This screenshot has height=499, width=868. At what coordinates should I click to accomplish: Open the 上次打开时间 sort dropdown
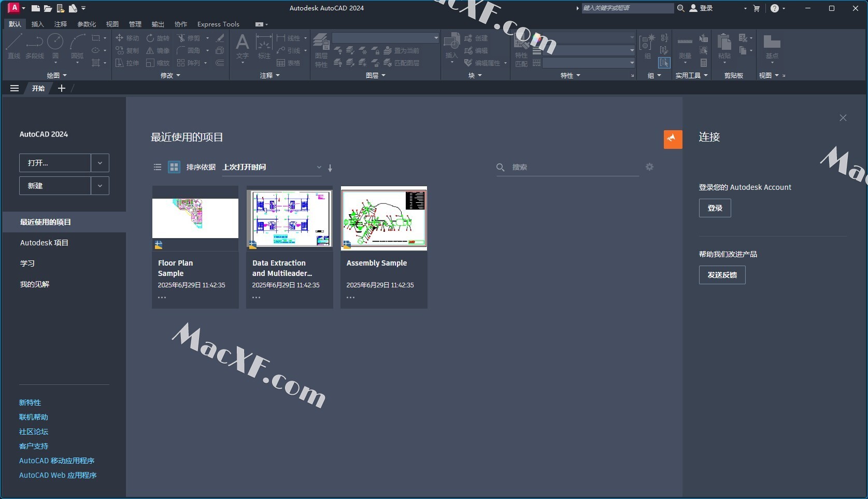(272, 167)
